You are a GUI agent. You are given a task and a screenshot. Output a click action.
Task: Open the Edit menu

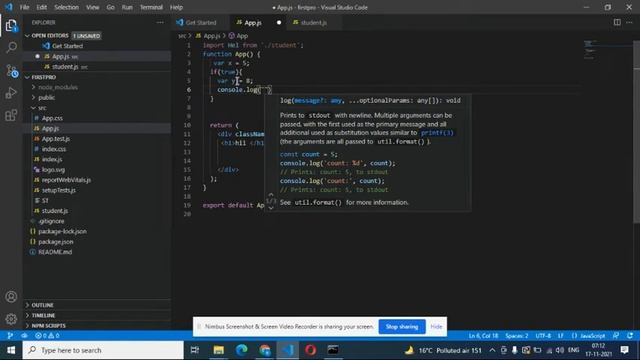tap(41, 7)
